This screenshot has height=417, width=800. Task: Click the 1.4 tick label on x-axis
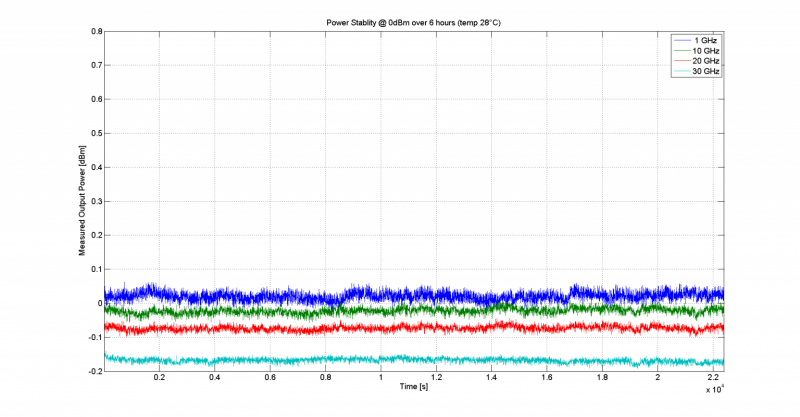click(x=491, y=378)
